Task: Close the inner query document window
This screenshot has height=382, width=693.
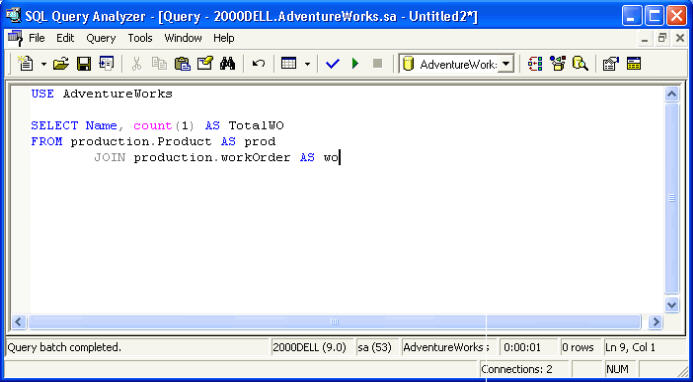Action: [x=680, y=39]
